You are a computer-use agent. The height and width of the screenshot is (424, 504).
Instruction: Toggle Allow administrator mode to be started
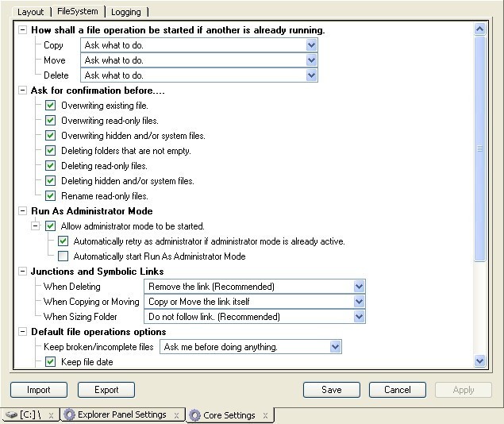click(x=50, y=226)
